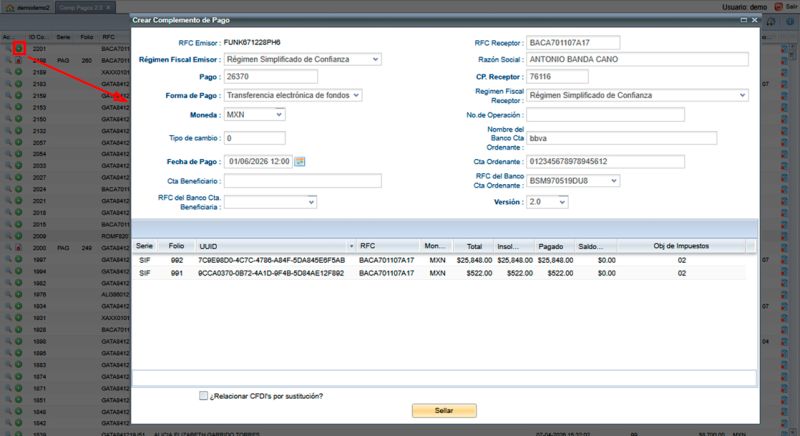Click the Tipo de cambio field
This screenshot has height=436, width=800.
[x=255, y=138]
